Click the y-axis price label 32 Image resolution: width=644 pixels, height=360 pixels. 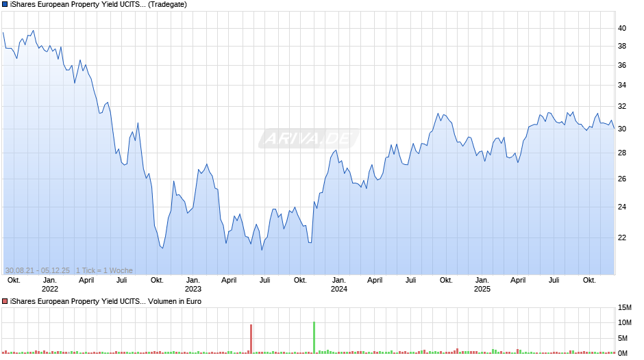tap(622, 106)
